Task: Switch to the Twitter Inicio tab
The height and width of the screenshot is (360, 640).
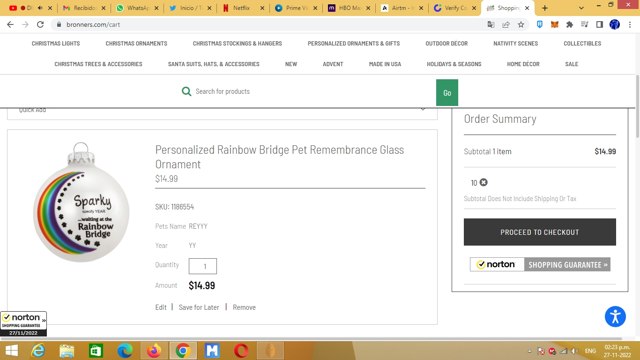Action: coord(191,8)
